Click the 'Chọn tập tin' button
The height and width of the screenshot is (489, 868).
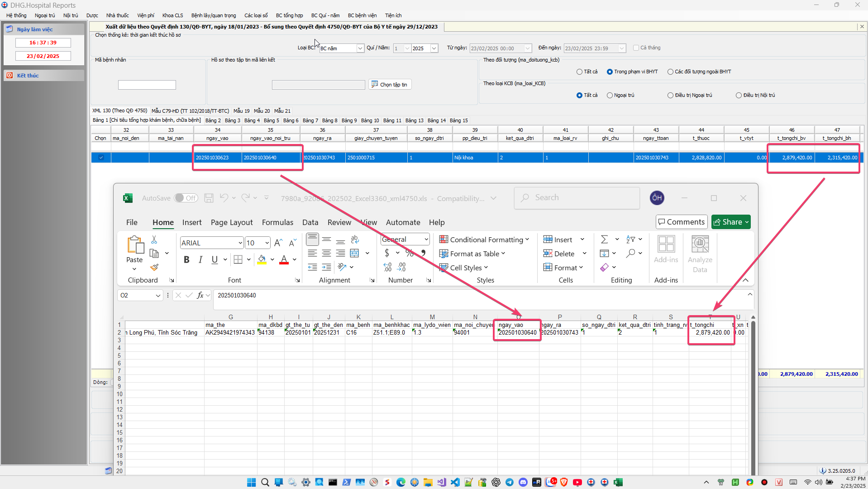(x=390, y=85)
